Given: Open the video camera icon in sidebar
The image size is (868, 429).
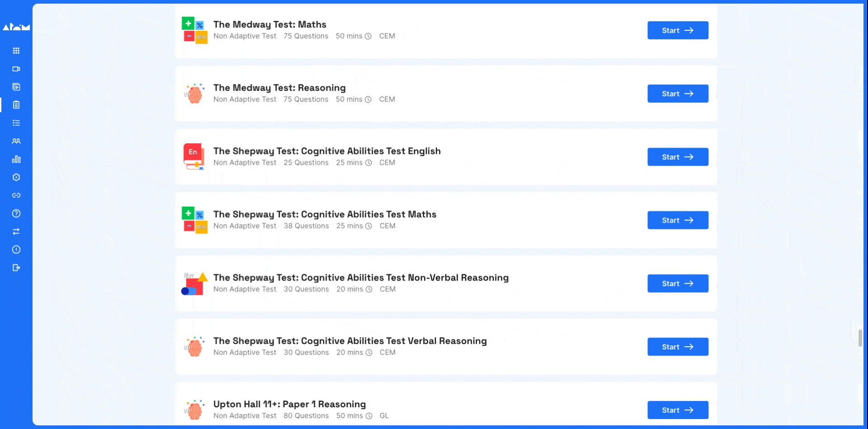Looking at the screenshot, I should [16, 69].
